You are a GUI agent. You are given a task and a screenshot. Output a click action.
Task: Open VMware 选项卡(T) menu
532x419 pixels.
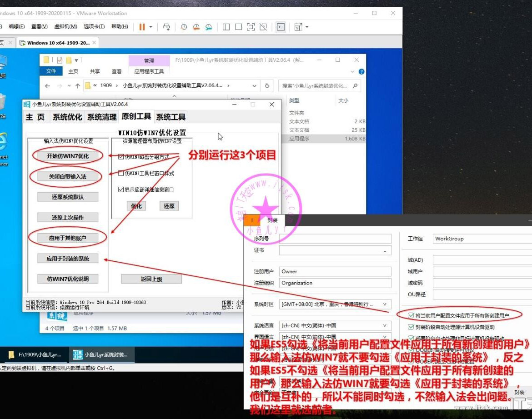point(94,26)
